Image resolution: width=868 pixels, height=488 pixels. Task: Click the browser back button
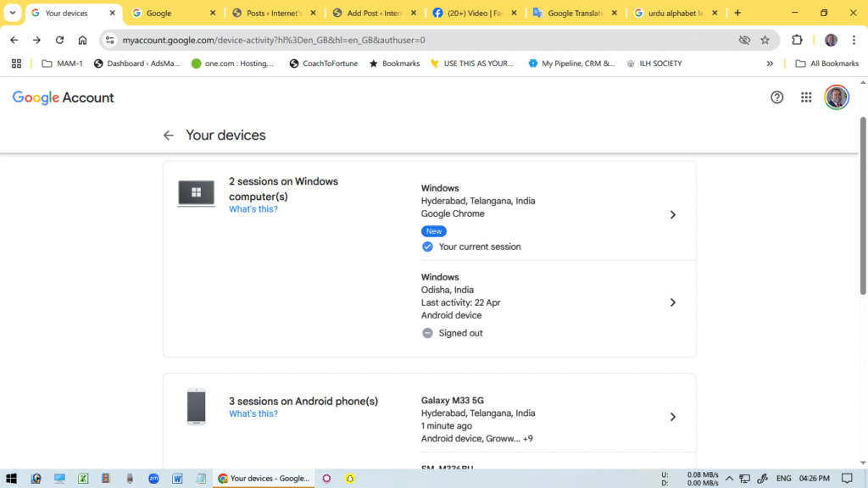click(14, 40)
